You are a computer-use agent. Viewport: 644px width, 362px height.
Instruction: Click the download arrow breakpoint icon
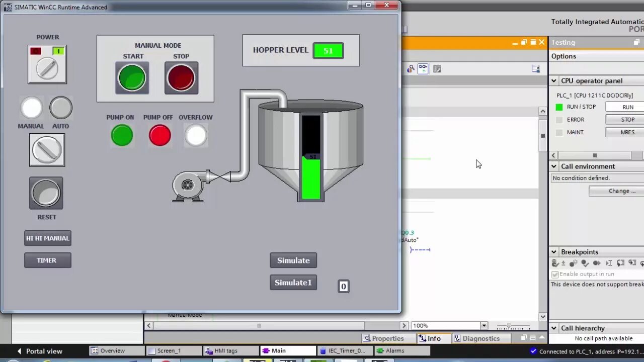(x=563, y=263)
